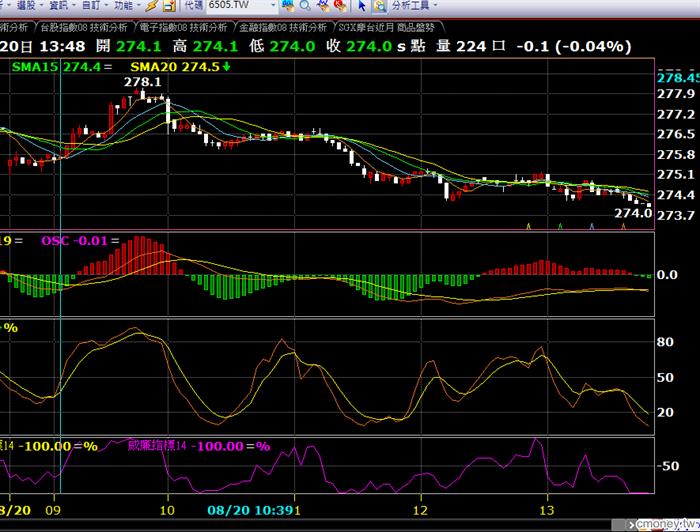Click the magenta 威廉指標14 label
Image resolution: width=700 pixels, height=532 pixels.
tap(199, 445)
